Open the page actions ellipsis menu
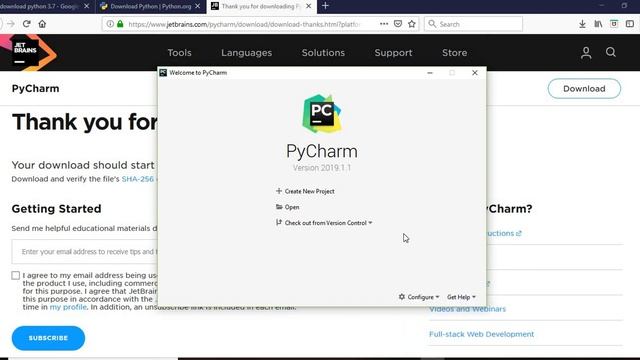 tap(384, 24)
